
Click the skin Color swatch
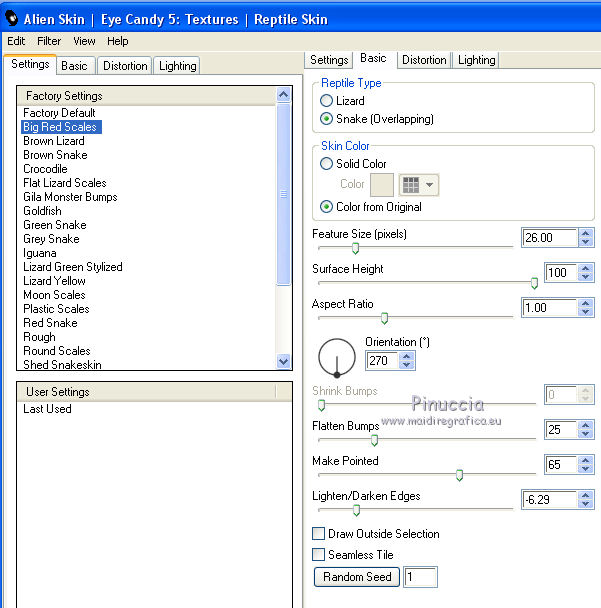coord(382,185)
